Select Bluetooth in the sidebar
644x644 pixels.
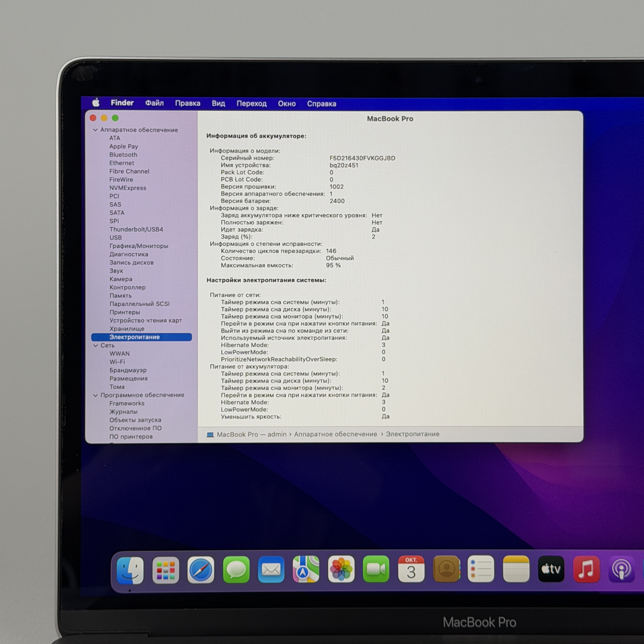point(123,155)
